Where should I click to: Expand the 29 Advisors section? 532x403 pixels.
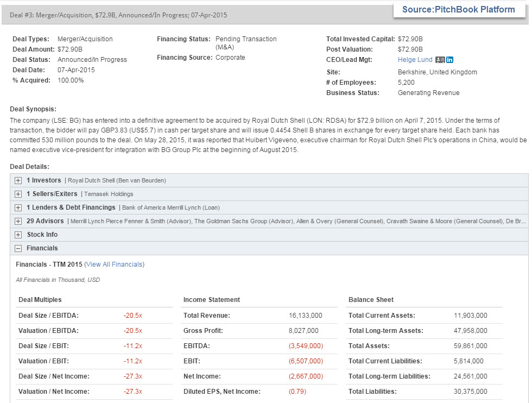click(18, 222)
